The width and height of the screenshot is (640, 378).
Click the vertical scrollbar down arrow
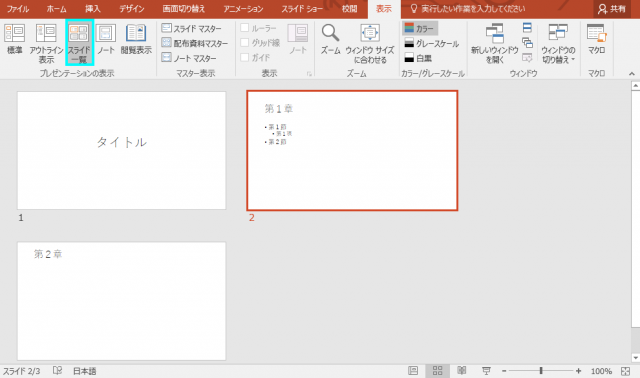point(636,358)
